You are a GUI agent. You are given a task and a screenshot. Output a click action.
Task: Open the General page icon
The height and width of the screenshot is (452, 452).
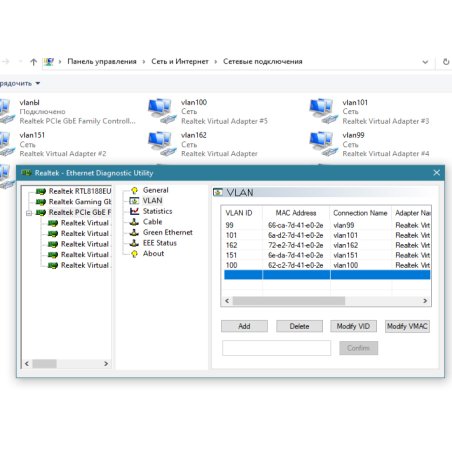tap(134, 190)
